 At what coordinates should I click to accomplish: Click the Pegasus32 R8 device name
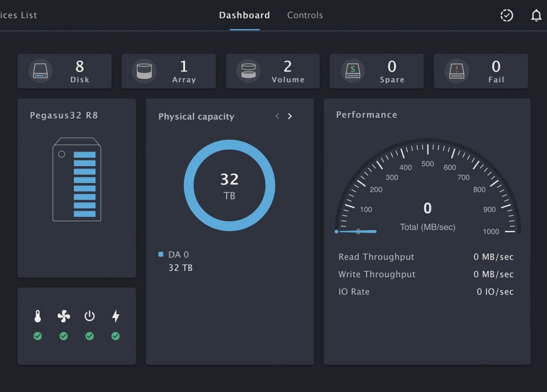pyautogui.click(x=63, y=115)
